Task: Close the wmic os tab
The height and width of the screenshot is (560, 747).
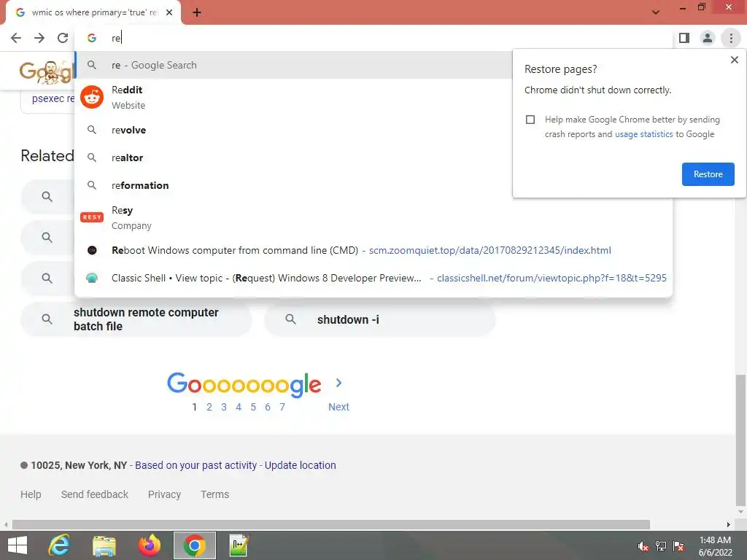Action: tap(169, 13)
